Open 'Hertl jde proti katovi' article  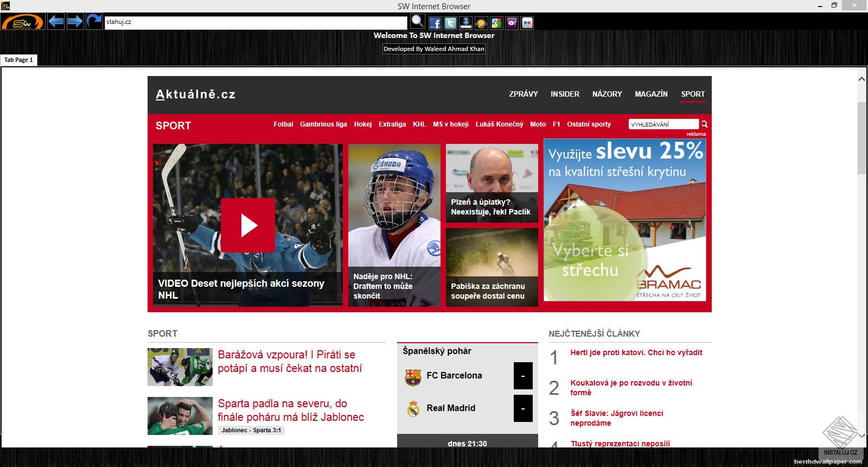click(636, 352)
